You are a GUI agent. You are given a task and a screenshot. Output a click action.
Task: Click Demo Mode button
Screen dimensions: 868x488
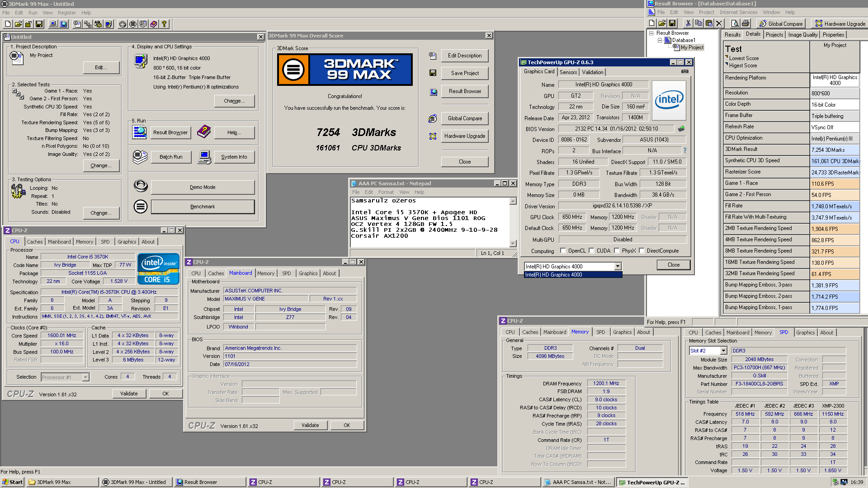pyautogui.click(x=203, y=187)
